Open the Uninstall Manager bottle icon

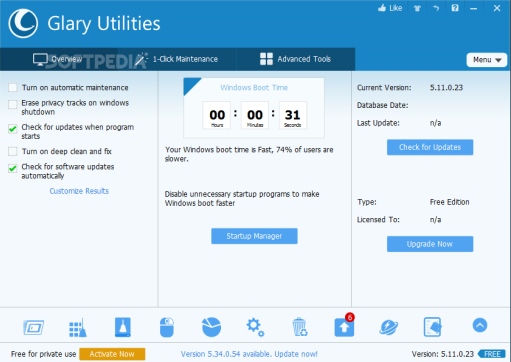coord(123,327)
